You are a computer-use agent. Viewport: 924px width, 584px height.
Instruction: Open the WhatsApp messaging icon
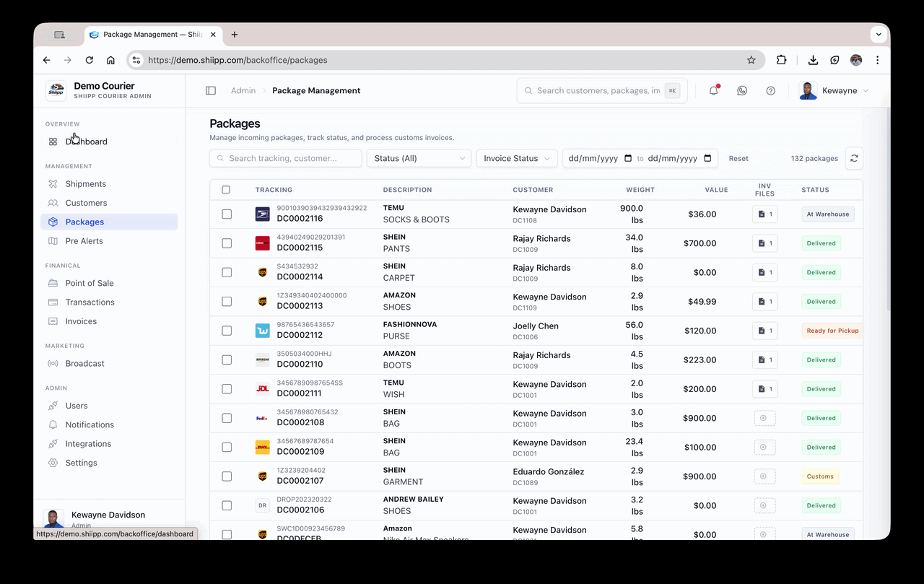point(741,90)
